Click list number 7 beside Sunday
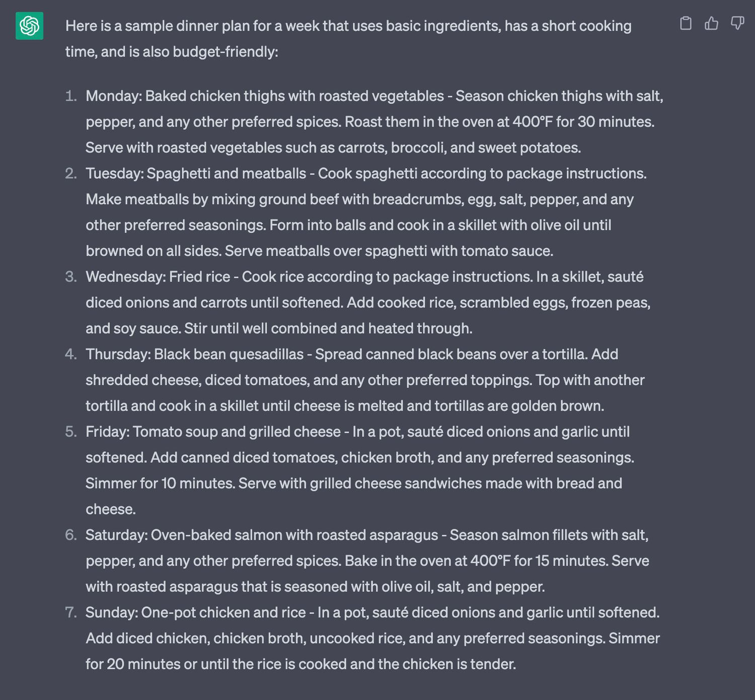The height and width of the screenshot is (700, 755). [x=71, y=612]
